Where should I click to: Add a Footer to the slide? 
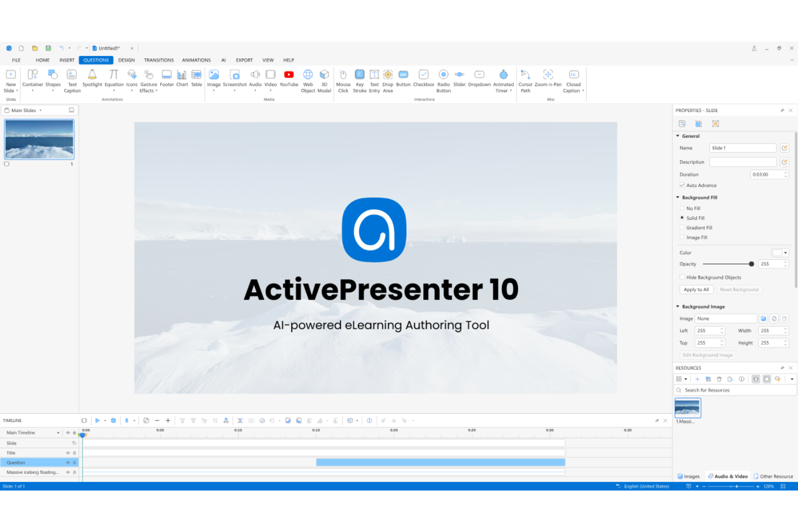[167, 78]
